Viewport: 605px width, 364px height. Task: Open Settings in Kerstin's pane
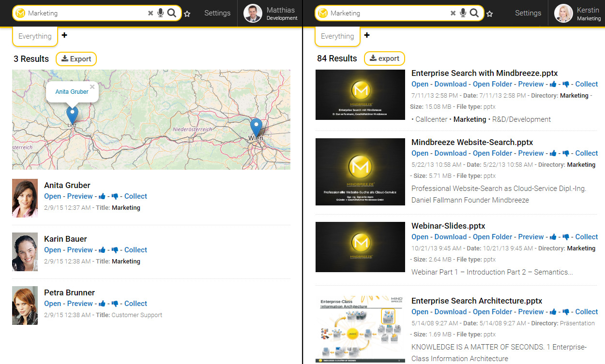point(528,13)
